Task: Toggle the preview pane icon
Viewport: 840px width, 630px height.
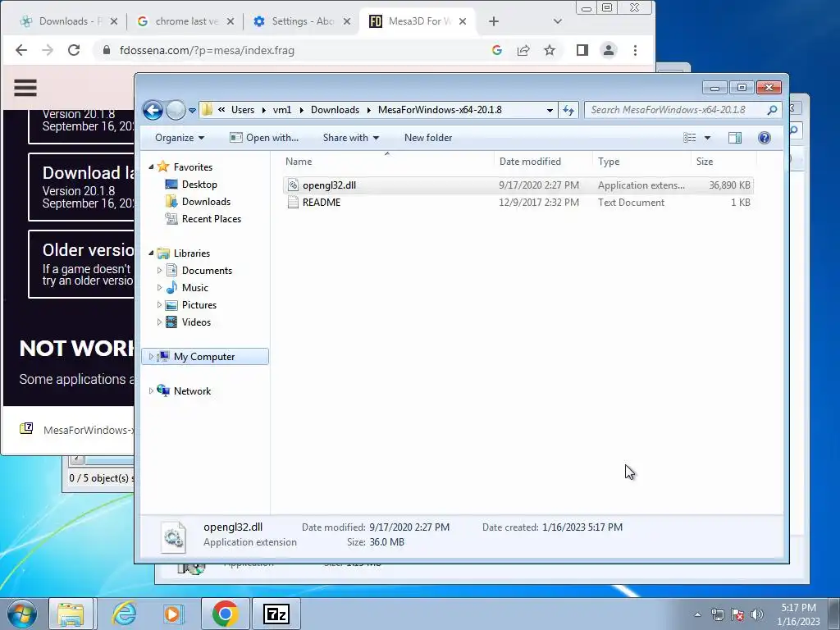Action: click(x=735, y=138)
